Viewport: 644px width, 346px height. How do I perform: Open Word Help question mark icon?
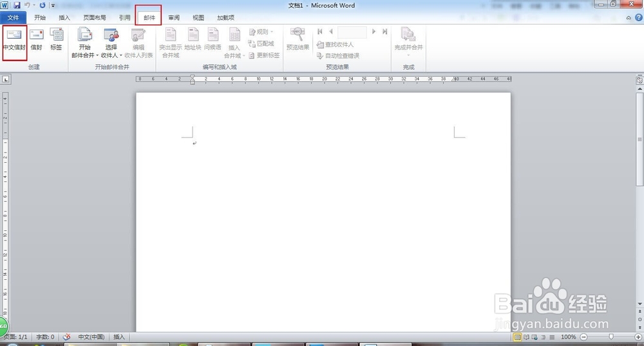tap(639, 17)
